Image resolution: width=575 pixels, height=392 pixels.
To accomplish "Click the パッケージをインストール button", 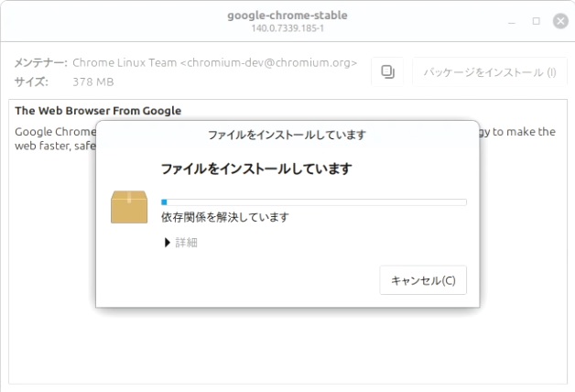I will click(x=489, y=72).
